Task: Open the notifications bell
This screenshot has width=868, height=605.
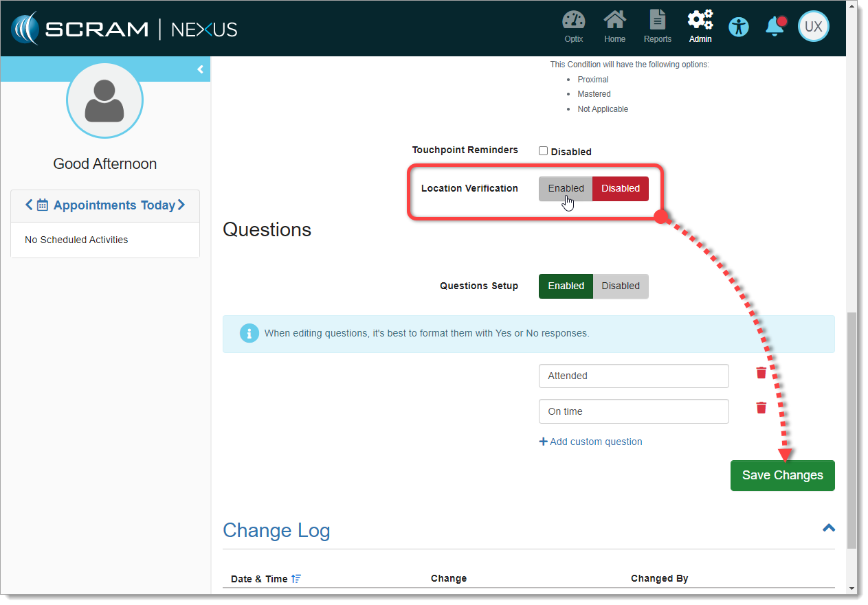Action: (775, 27)
